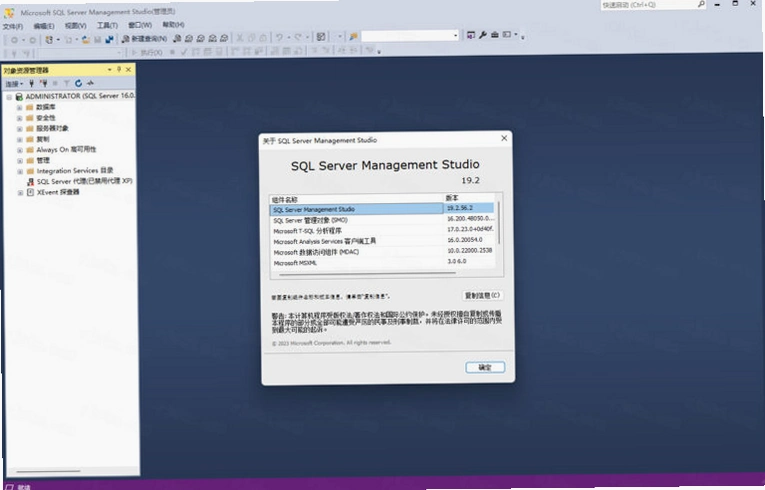Open the Connect (连接) dropdown in Object Explorer

14,84
